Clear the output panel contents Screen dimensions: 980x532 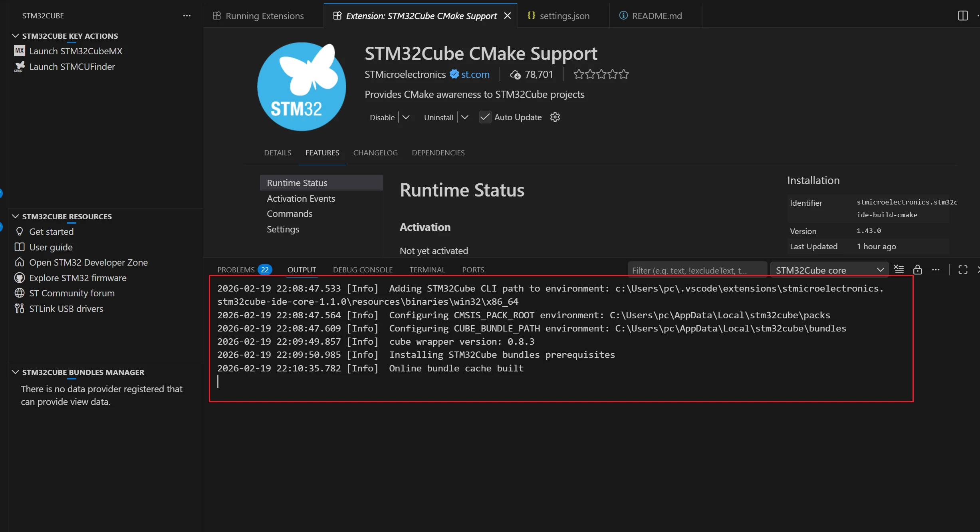coord(899,270)
